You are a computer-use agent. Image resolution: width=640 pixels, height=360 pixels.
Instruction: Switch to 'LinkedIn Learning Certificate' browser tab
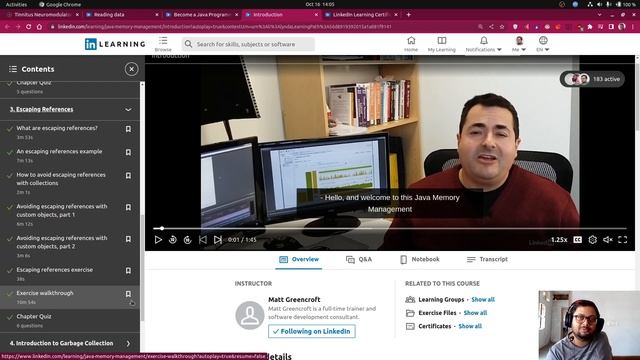pos(361,15)
